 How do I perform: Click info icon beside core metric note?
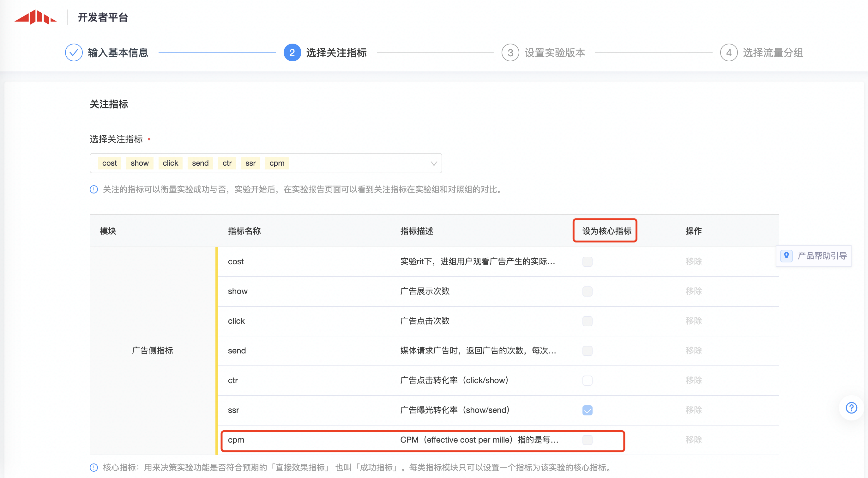94,468
